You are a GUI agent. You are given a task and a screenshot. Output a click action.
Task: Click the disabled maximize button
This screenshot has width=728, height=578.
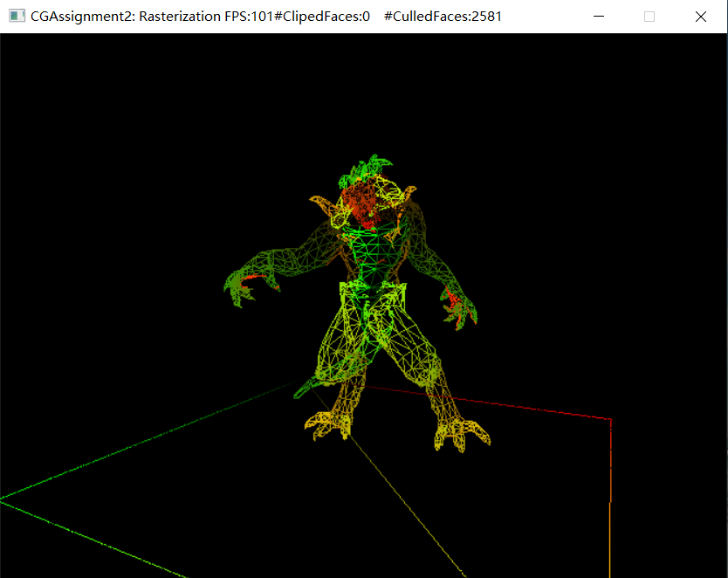point(649,17)
